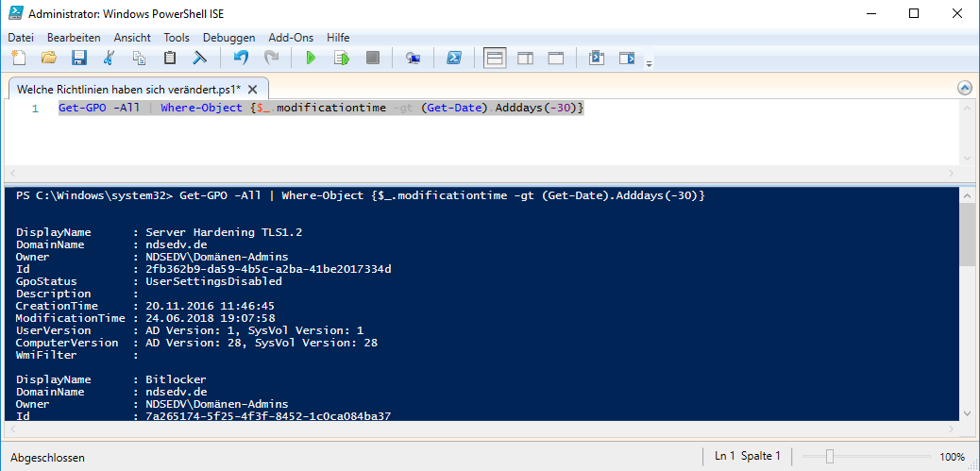Screen dimensions: 980x471
Task: Stop script execution
Action: [x=372, y=59]
